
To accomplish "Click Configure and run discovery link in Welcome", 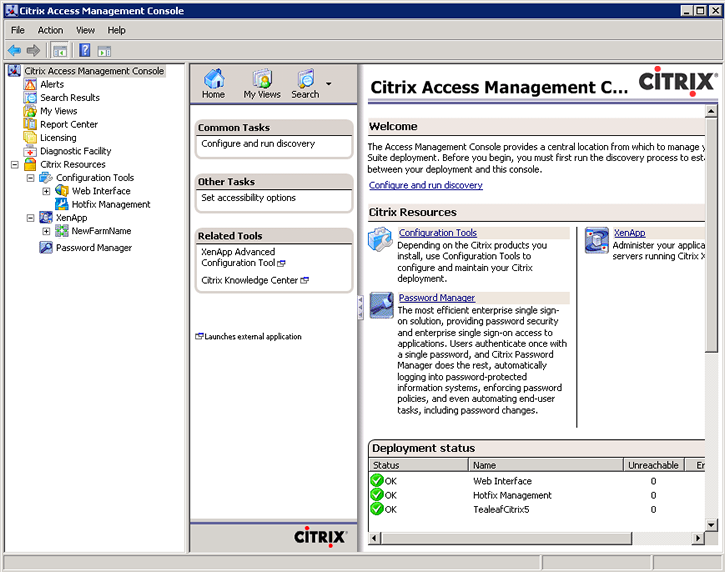I will (x=425, y=185).
